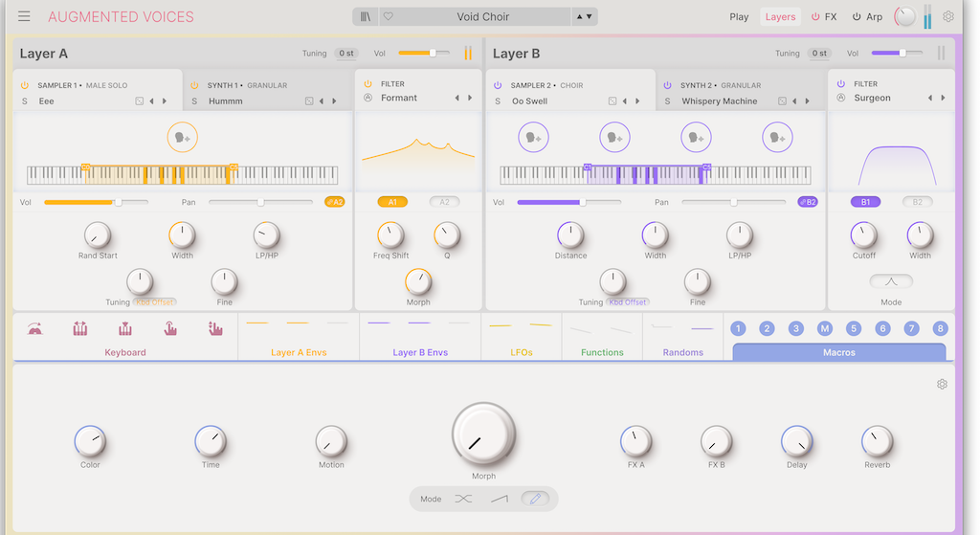Select the M macro button
Screen dimensions: 980x535
pos(825,328)
